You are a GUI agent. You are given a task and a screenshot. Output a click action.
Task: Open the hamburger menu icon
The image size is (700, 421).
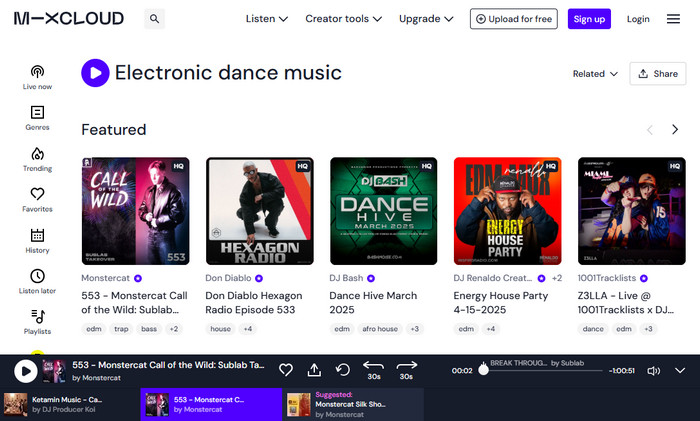(x=673, y=19)
